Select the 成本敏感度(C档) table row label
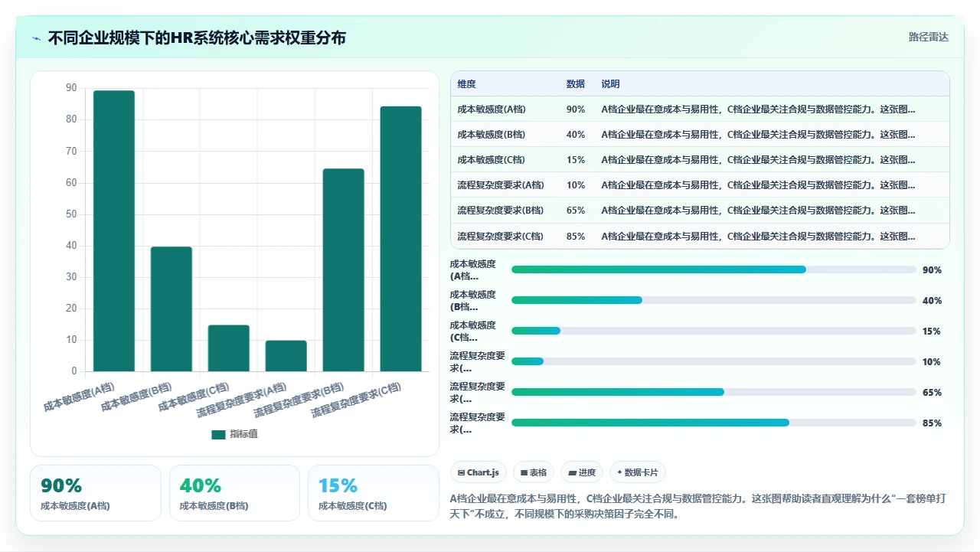 click(x=492, y=160)
